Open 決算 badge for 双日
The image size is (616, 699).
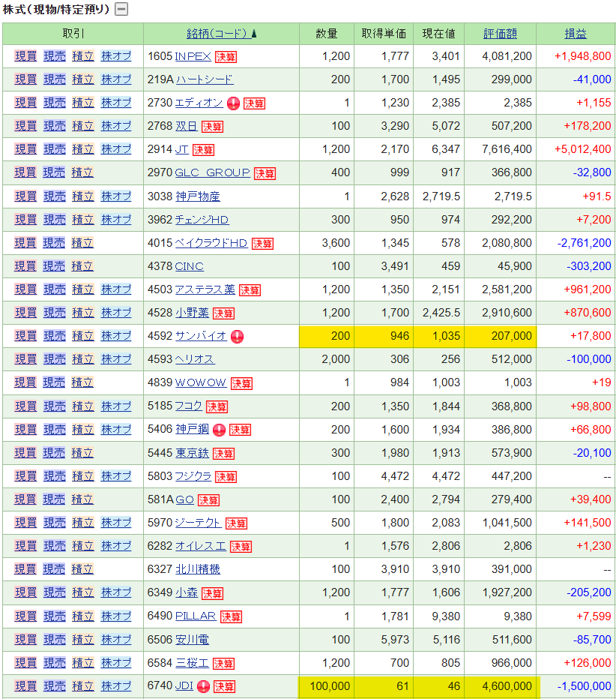(213, 127)
